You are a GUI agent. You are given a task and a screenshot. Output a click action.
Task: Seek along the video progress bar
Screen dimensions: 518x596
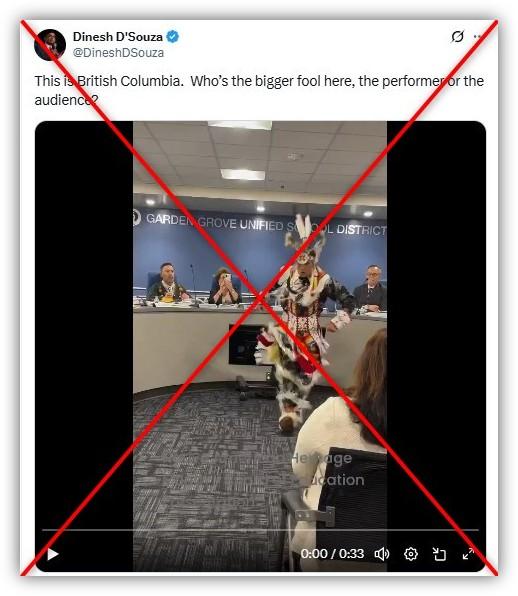[x=260, y=529]
